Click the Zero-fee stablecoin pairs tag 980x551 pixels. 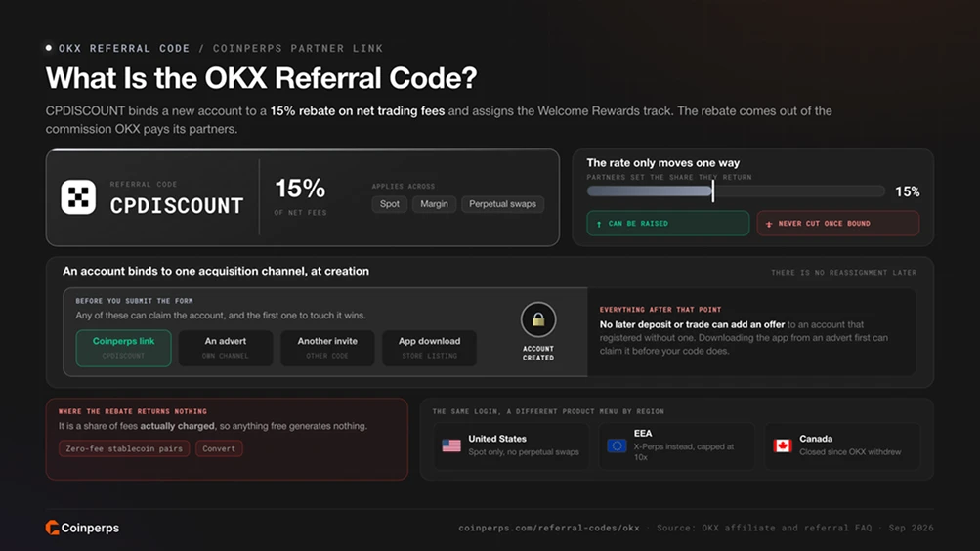pos(124,448)
